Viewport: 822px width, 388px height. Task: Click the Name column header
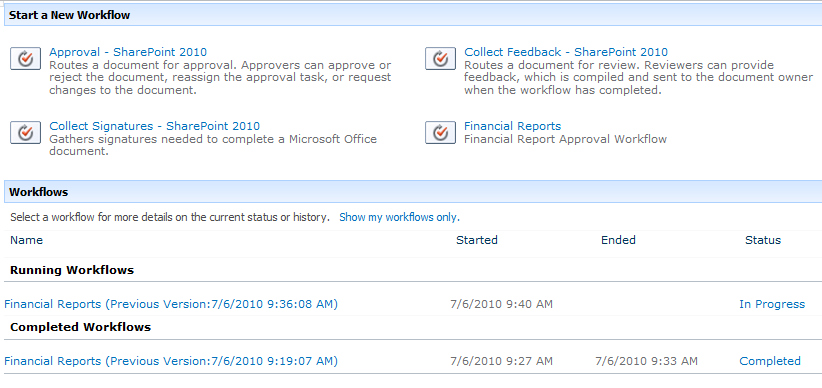click(x=27, y=240)
